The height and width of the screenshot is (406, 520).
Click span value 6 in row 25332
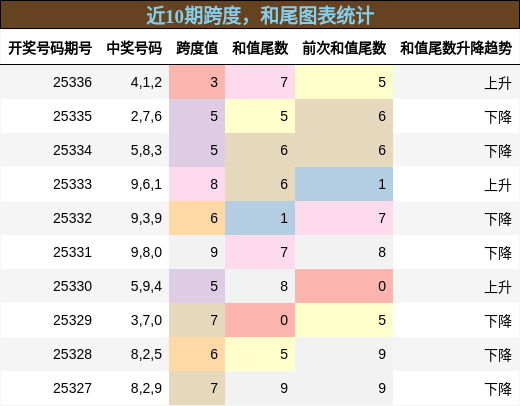point(197,218)
